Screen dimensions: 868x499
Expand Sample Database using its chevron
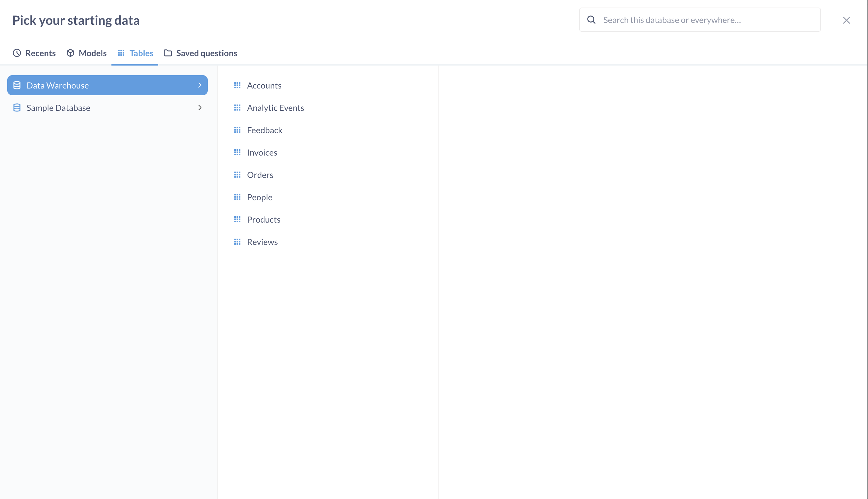tap(200, 107)
